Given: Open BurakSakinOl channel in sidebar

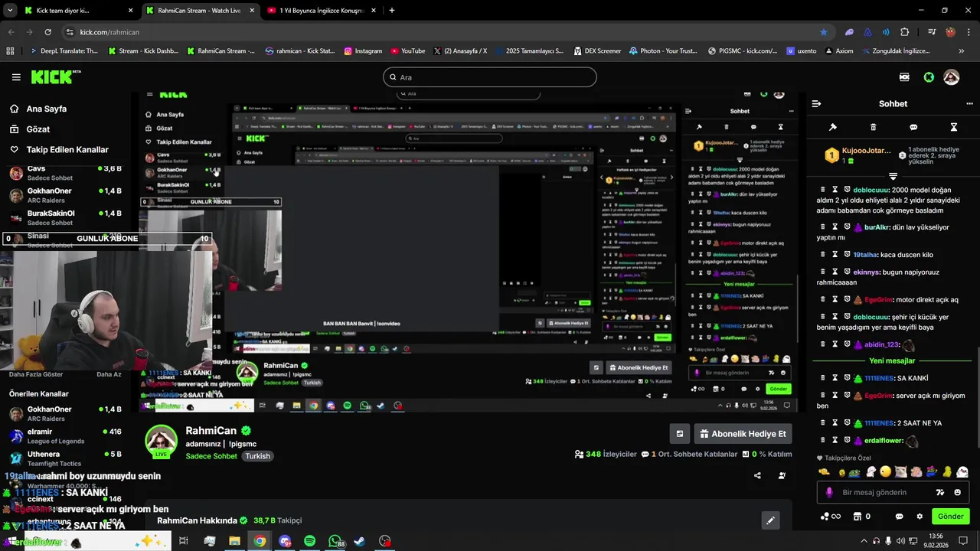Looking at the screenshot, I should [65, 217].
